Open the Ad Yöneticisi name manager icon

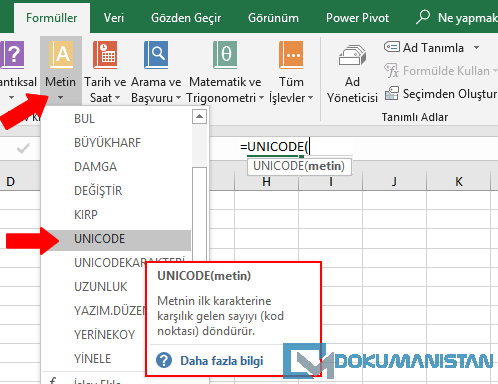[352, 55]
